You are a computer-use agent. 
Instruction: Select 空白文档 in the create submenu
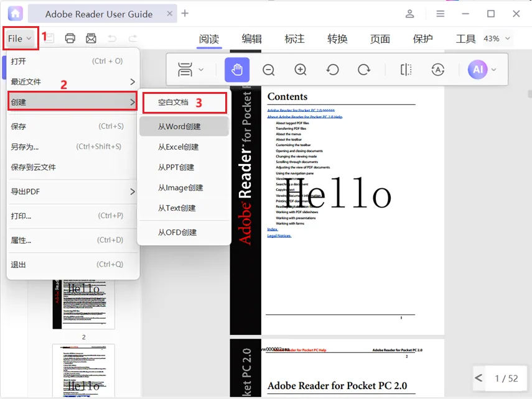click(x=184, y=103)
